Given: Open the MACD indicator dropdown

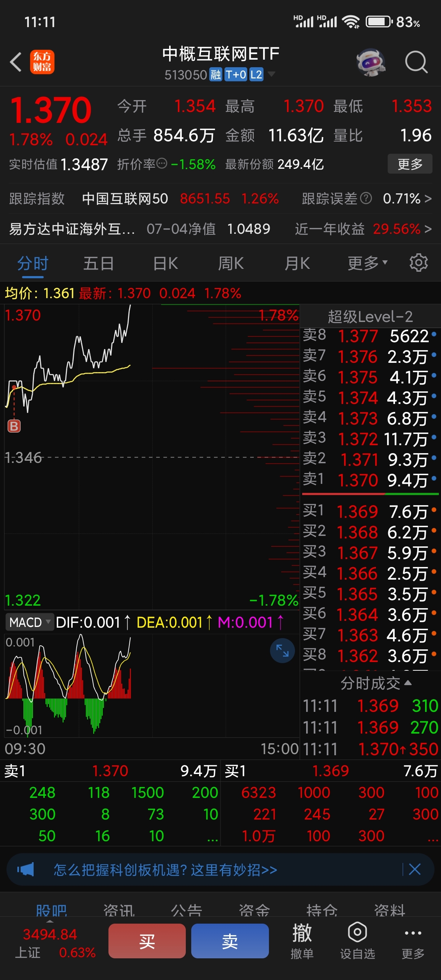Looking at the screenshot, I should (30, 622).
